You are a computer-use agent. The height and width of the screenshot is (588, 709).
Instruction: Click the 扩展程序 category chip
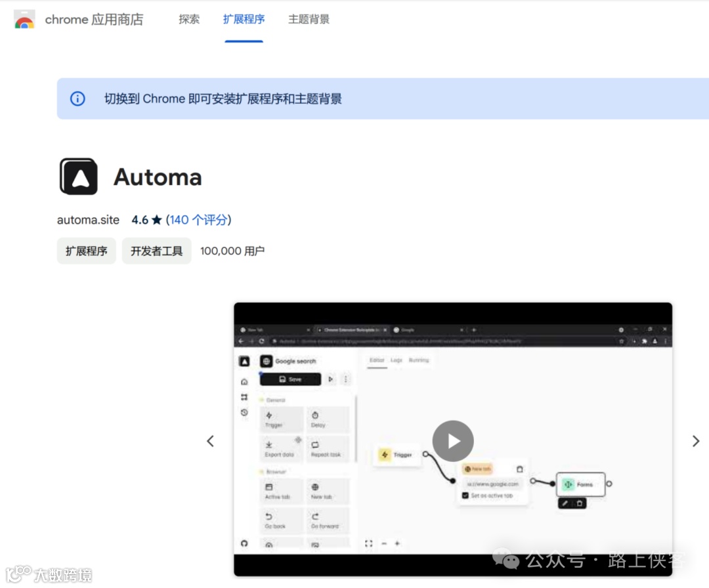pos(87,251)
